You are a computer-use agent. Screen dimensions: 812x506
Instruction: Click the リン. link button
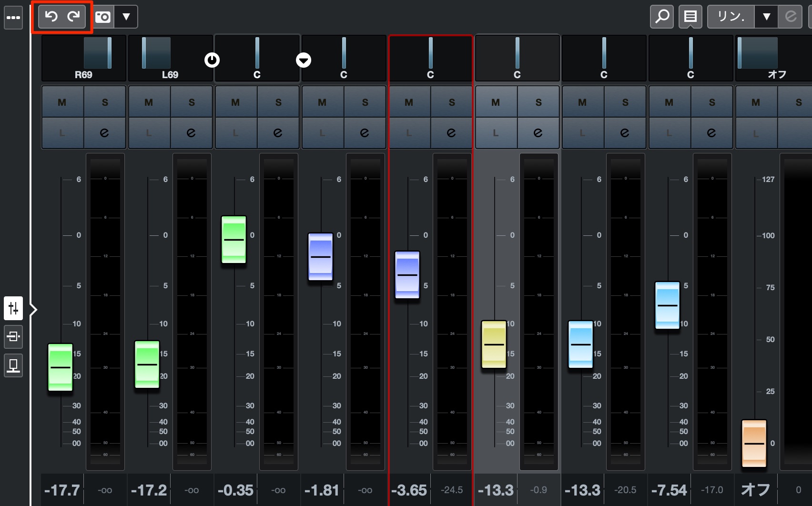point(731,17)
